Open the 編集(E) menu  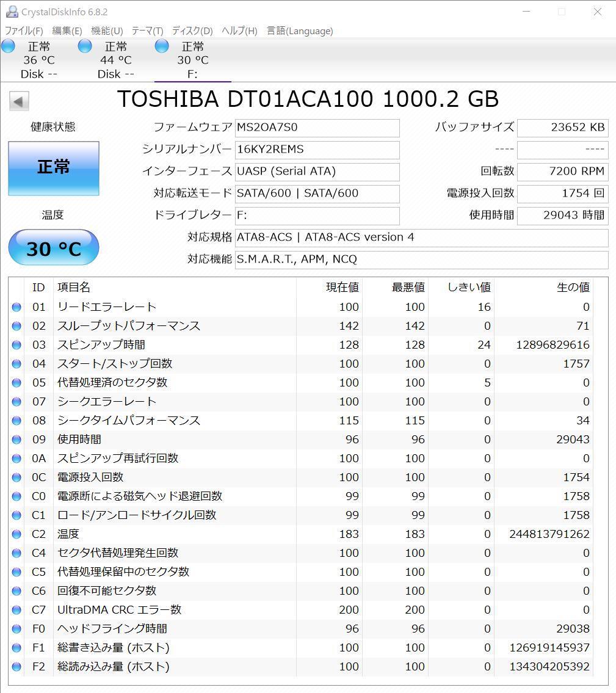(67, 31)
